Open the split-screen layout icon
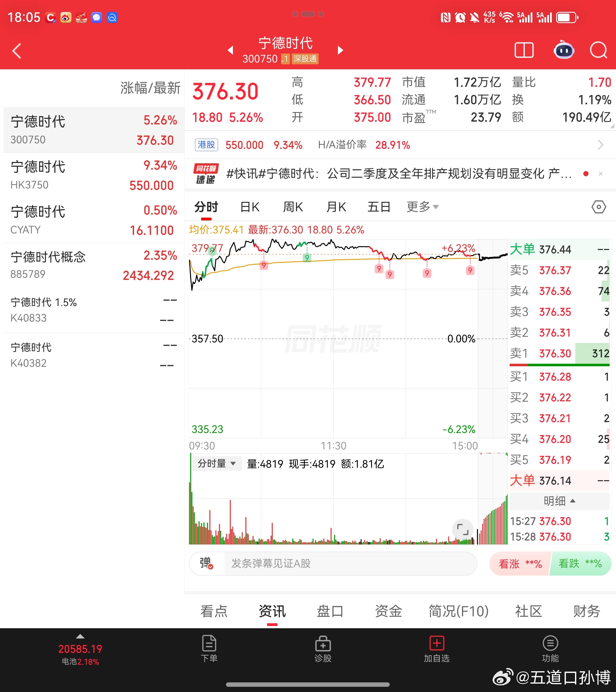The height and width of the screenshot is (692, 616). point(523,51)
